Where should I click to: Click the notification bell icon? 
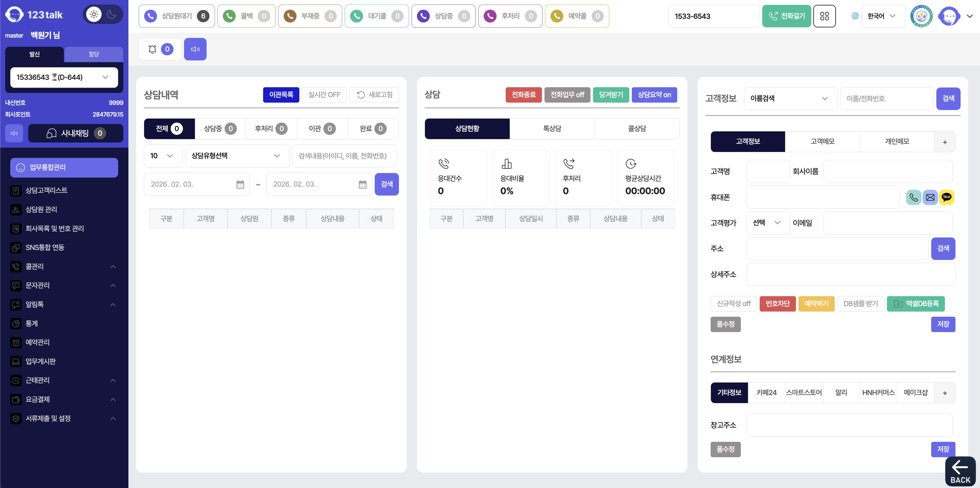tap(152, 49)
